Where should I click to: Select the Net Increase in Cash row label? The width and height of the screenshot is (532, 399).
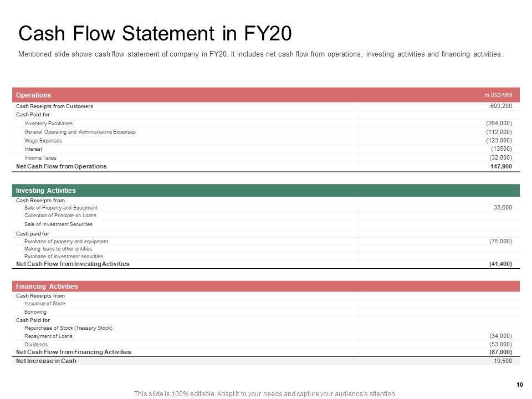point(47,361)
